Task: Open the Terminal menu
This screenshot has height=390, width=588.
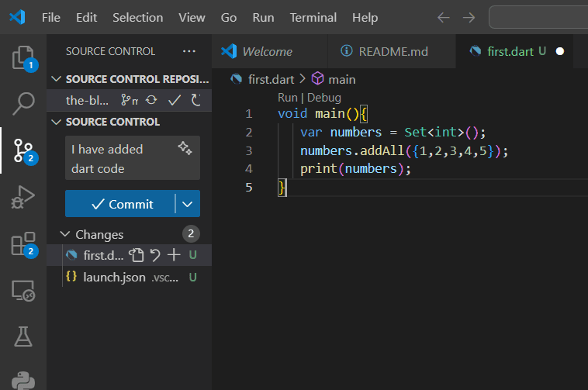Action: click(313, 18)
